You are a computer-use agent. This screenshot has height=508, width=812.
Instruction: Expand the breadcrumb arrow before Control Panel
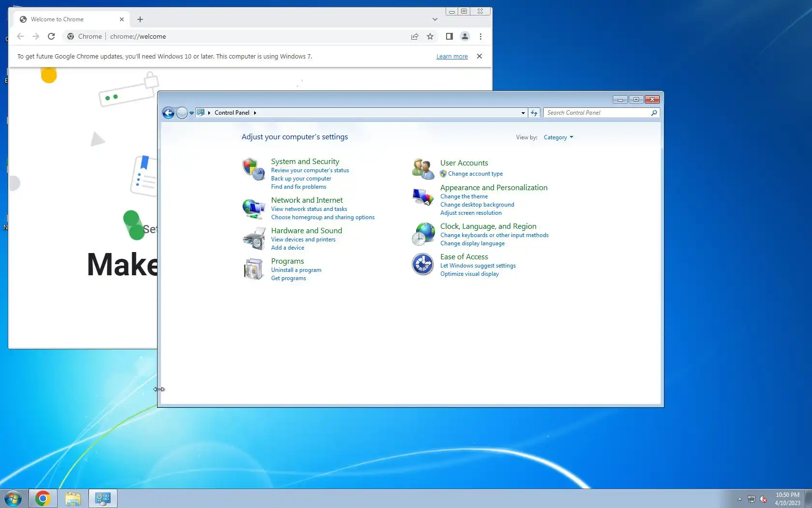coord(209,113)
